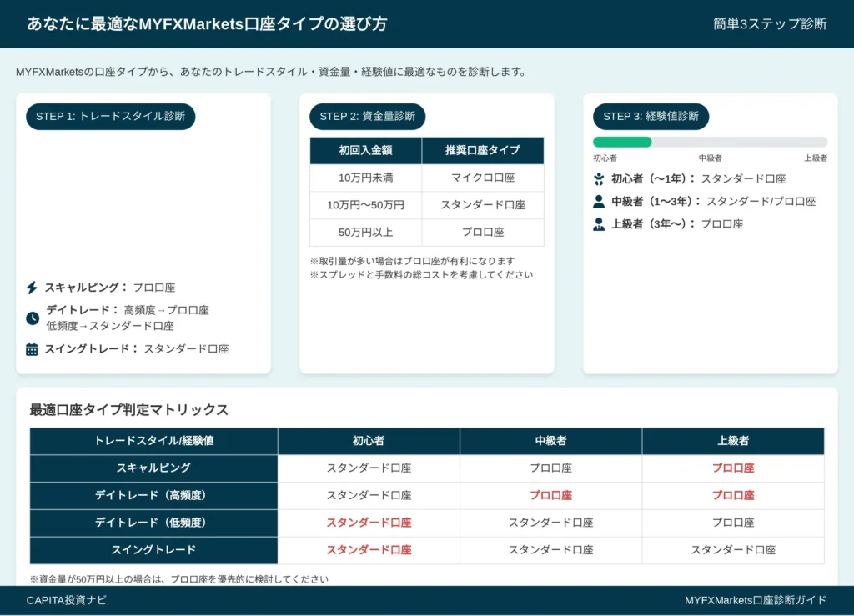Click スタンダード口座 in the 10万円〜50万円 row
Screen dimensions: 854x616
pyautogui.click(x=483, y=205)
